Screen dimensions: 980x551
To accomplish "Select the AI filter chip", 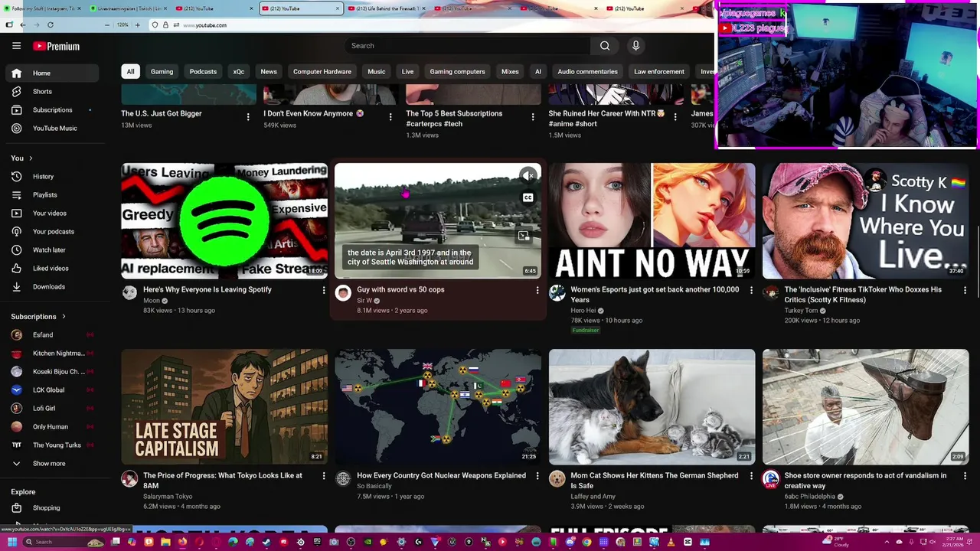I will click(x=538, y=71).
